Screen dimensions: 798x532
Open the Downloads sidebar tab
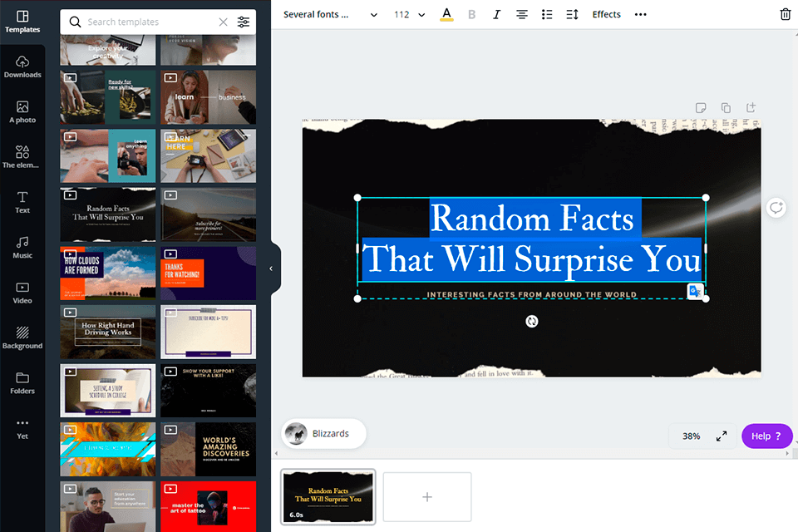22,66
